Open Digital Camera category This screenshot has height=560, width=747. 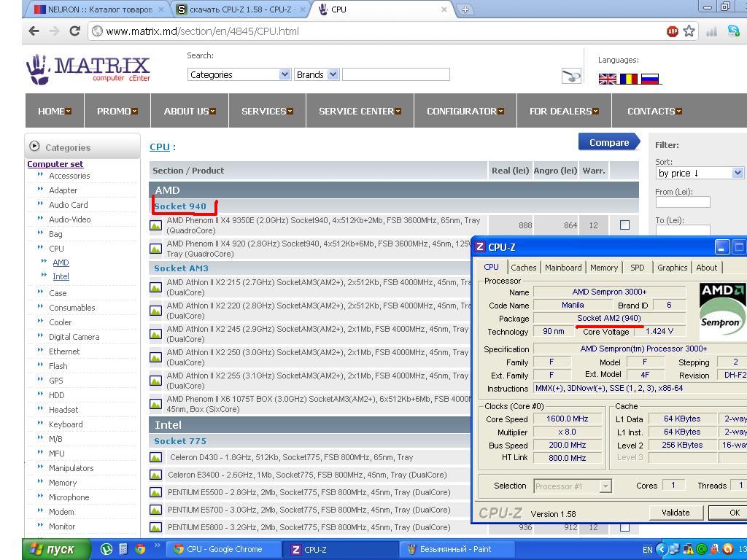pyautogui.click(x=74, y=337)
